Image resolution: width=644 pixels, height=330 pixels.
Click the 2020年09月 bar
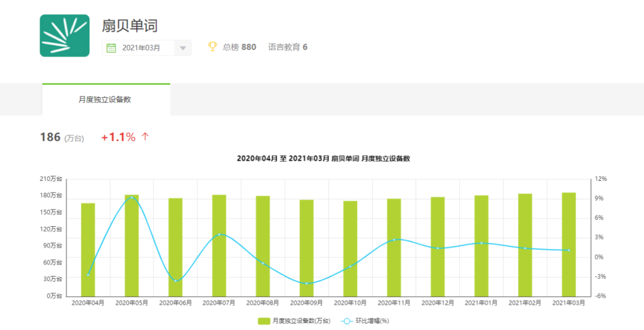click(x=306, y=248)
